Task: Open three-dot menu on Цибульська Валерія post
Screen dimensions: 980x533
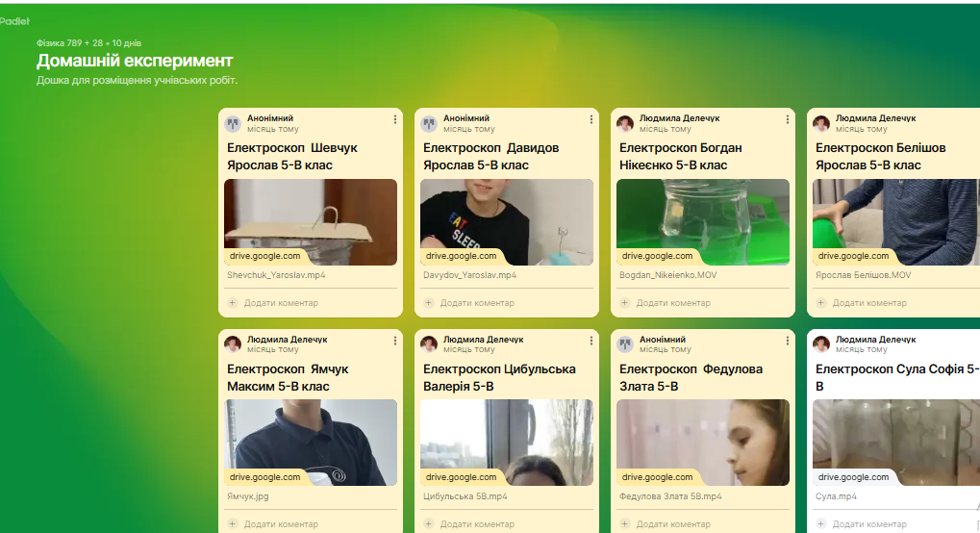Action: tap(591, 341)
